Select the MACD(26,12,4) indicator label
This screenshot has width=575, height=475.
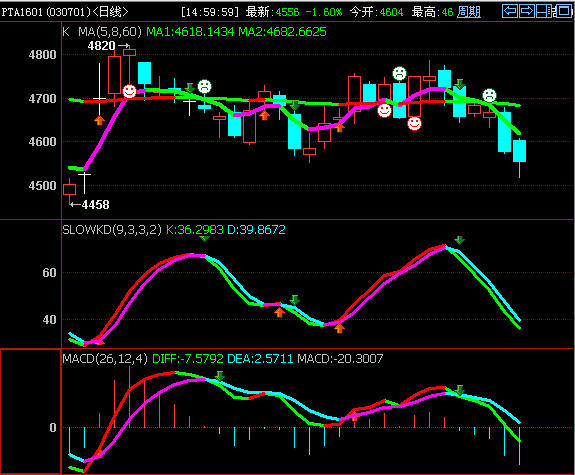tap(105, 358)
